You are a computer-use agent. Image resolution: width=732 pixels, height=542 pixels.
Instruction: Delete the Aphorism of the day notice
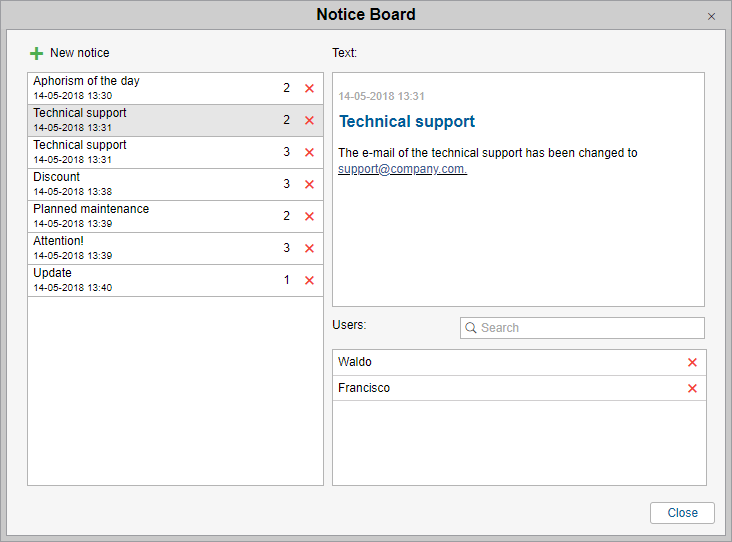[x=309, y=88]
